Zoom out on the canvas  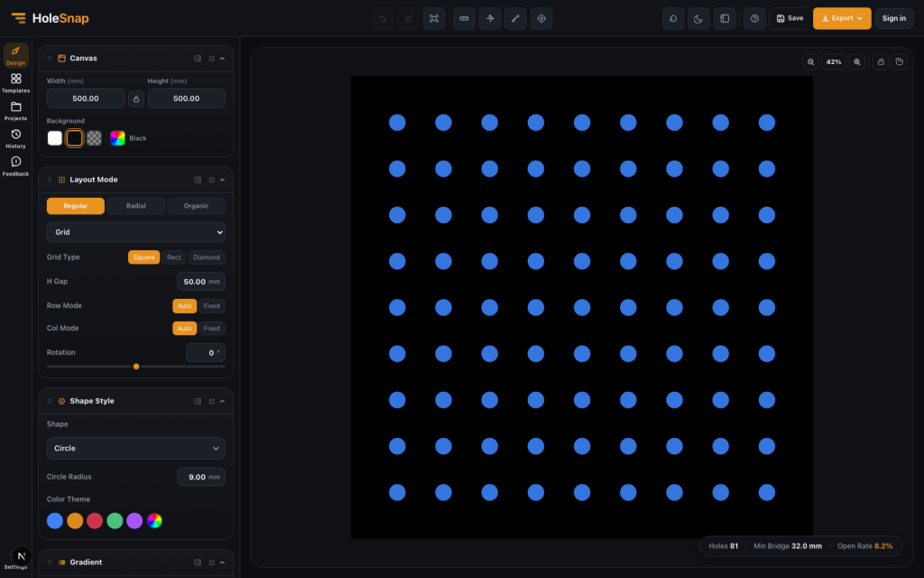(811, 62)
